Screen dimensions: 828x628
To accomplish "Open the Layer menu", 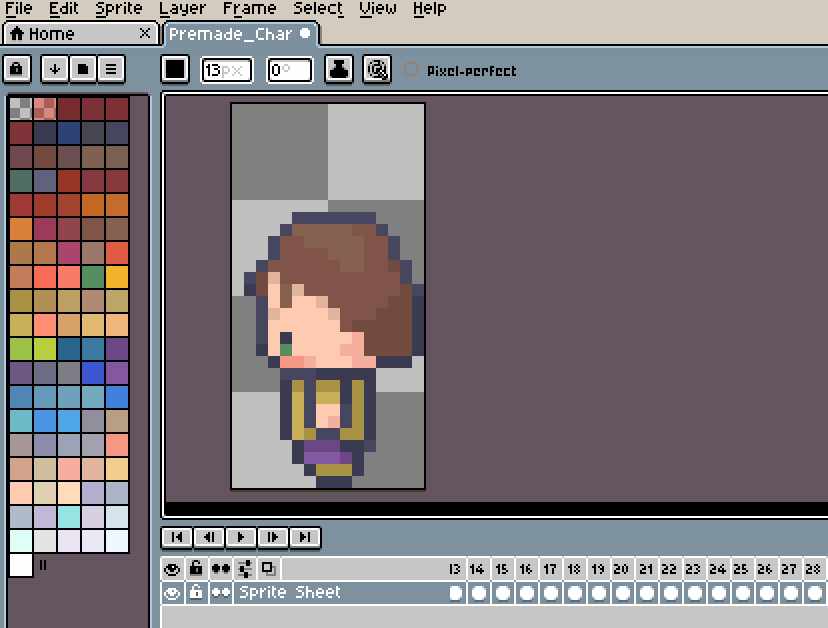I will click(182, 9).
